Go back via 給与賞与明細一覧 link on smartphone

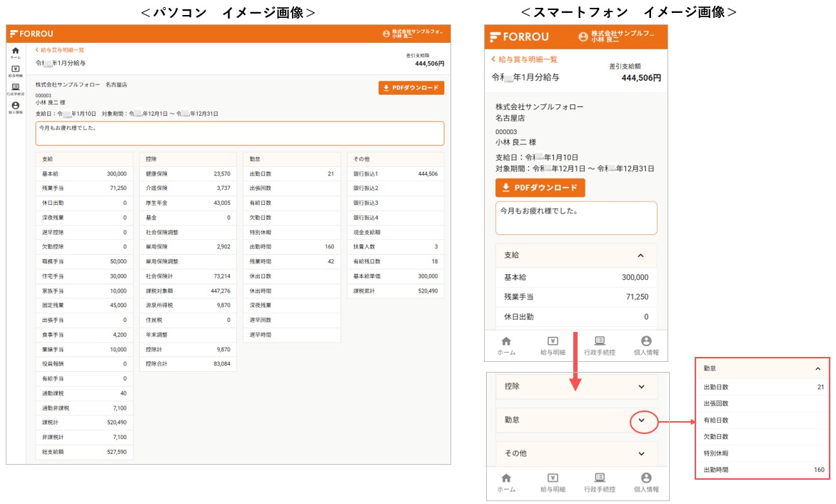pyautogui.click(x=524, y=59)
